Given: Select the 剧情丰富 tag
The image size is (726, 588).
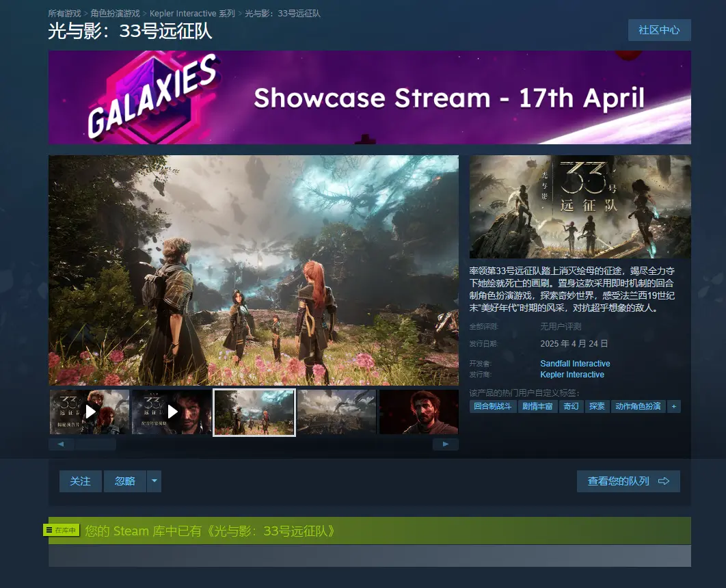Looking at the screenshot, I should (537, 407).
